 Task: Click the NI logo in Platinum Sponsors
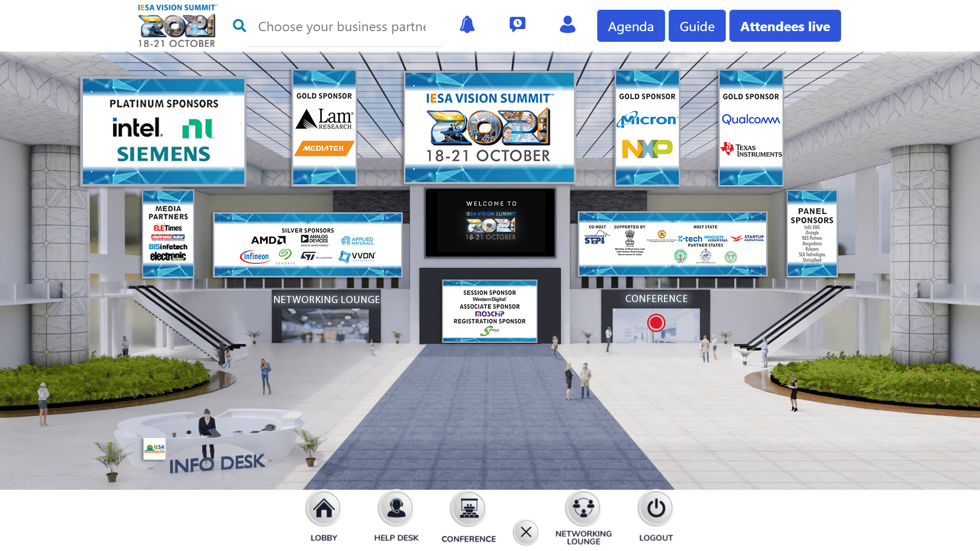pyautogui.click(x=198, y=129)
